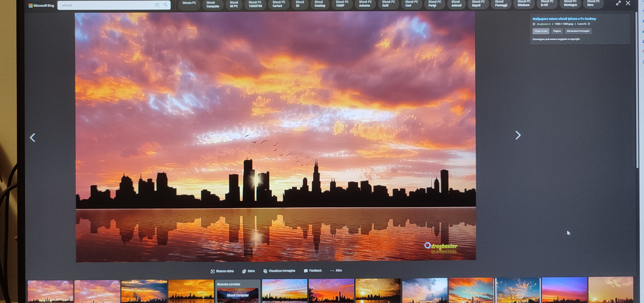Go to the previous image with left arrow

click(33, 137)
